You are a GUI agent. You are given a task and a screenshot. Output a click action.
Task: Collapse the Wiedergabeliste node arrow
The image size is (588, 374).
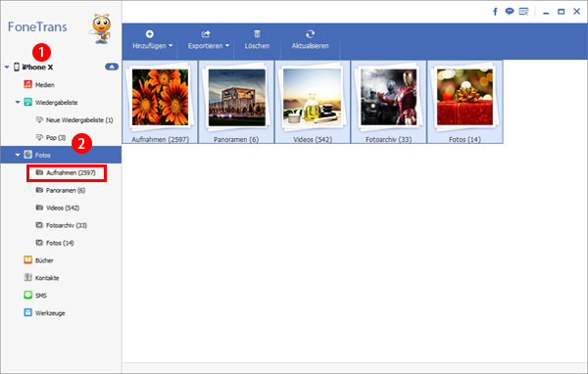pos(18,102)
